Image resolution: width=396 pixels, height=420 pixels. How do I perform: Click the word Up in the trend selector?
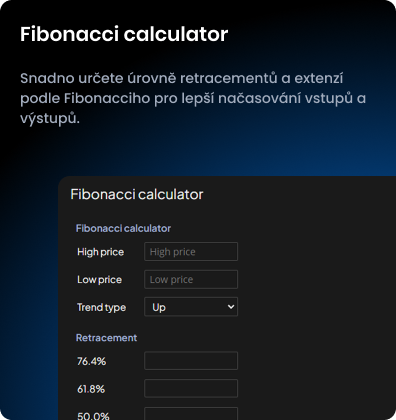(159, 307)
